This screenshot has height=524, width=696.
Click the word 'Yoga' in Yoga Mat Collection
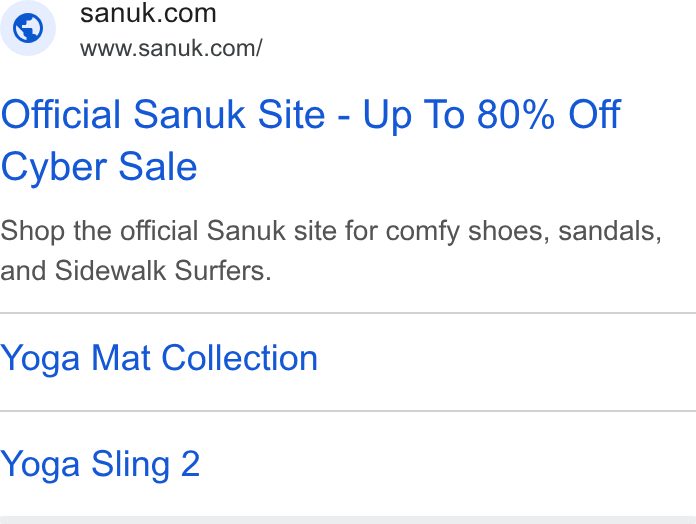[40, 359]
